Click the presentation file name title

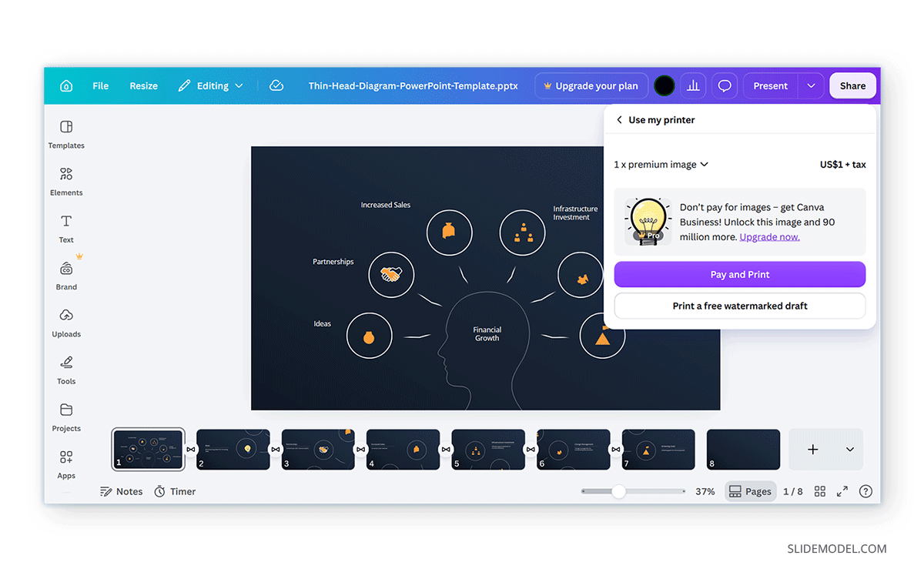coord(413,86)
